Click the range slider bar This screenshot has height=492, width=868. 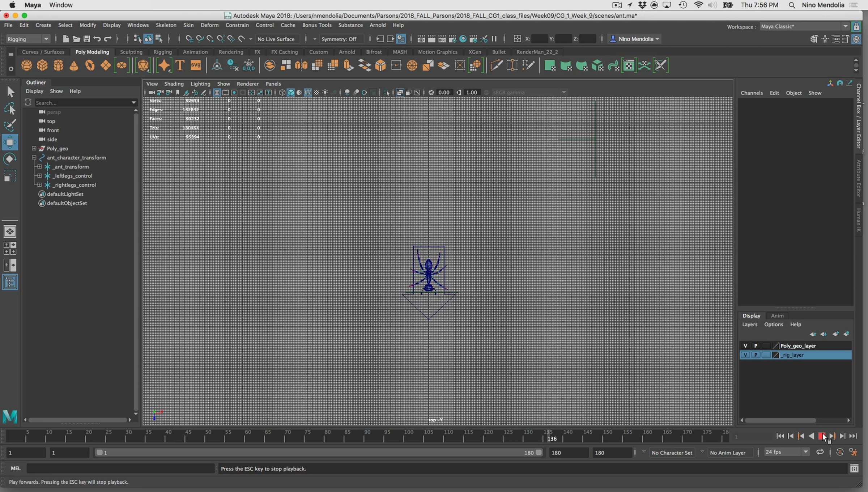pos(318,453)
